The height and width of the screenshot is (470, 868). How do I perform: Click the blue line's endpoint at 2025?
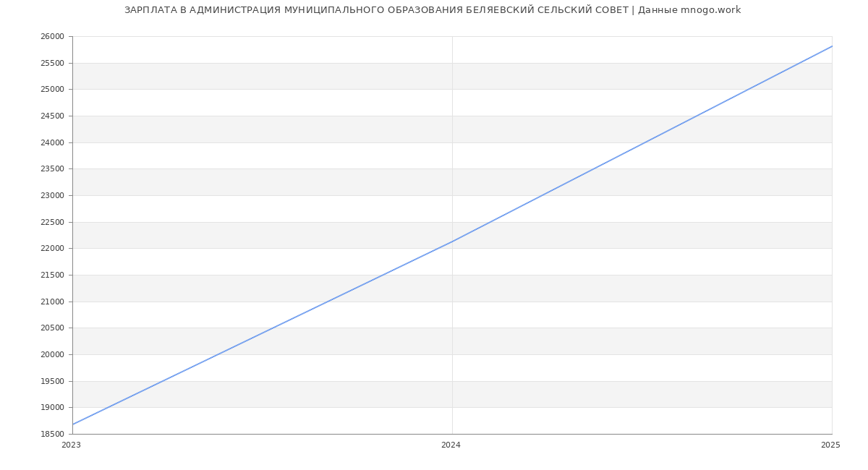pos(832,46)
